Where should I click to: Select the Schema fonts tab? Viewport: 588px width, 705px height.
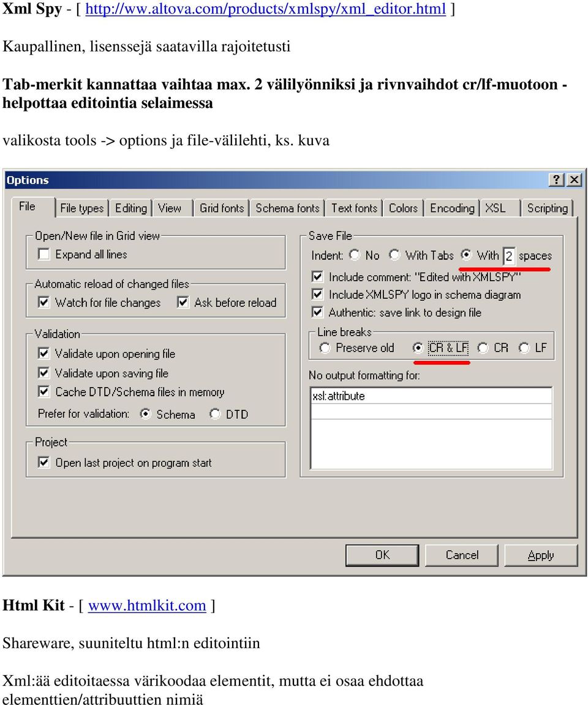tap(287, 208)
